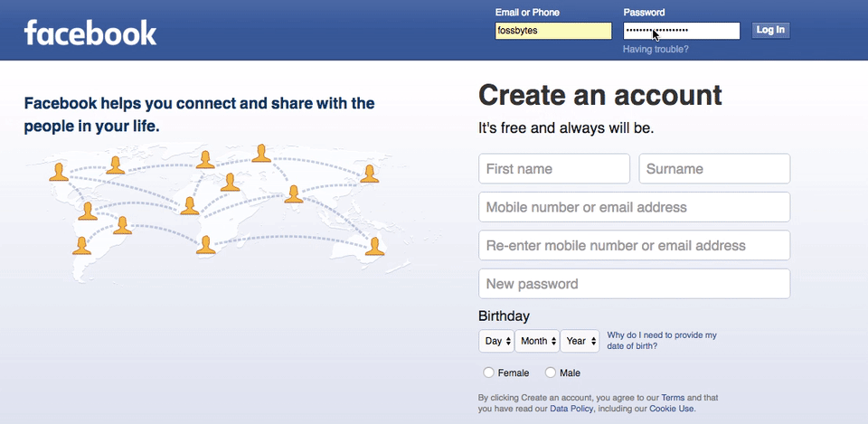Screen dimensions: 868x424
Task: Open the Day dropdown
Action: tap(496, 341)
